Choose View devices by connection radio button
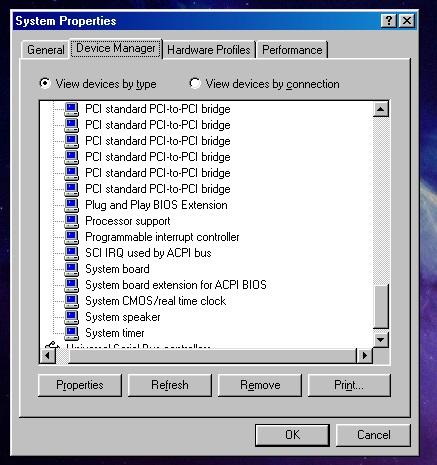The height and width of the screenshot is (465, 437). [195, 83]
